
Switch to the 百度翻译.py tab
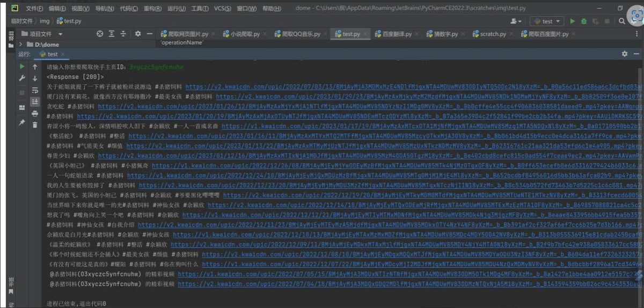point(397,34)
